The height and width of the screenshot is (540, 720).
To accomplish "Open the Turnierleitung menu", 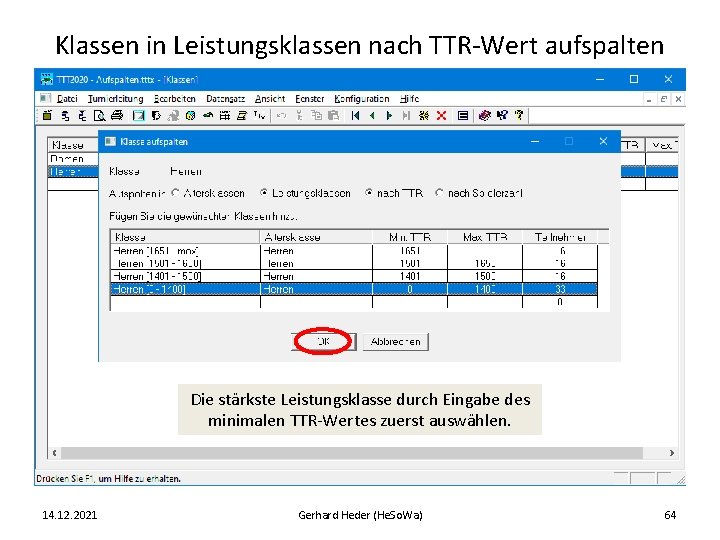I will [115, 99].
